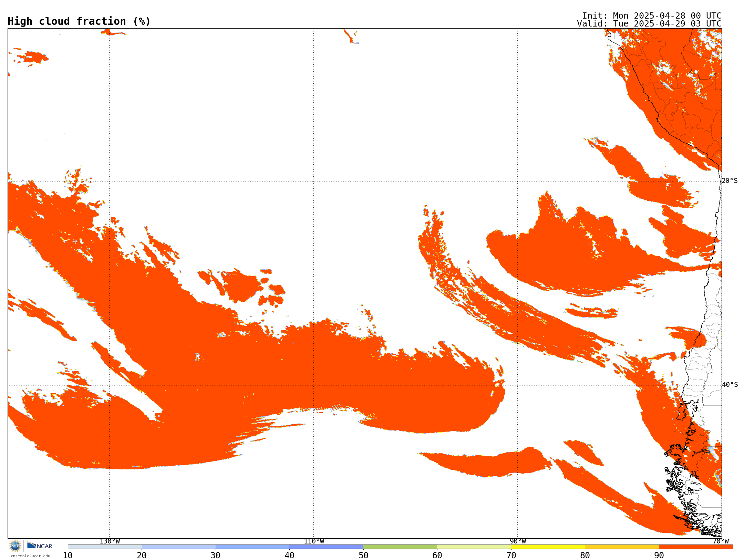
Task: Click the 70°W longitude label
Action: [x=721, y=541]
